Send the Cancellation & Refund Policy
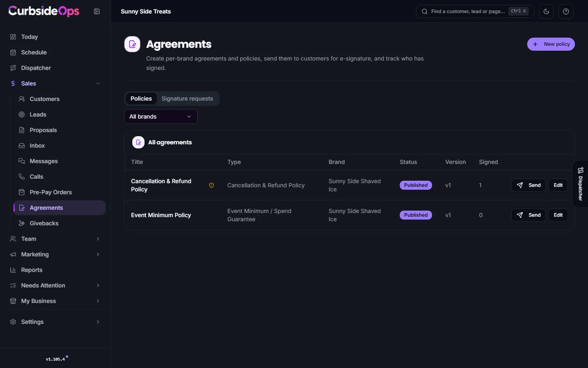588x368 pixels. click(528, 185)
